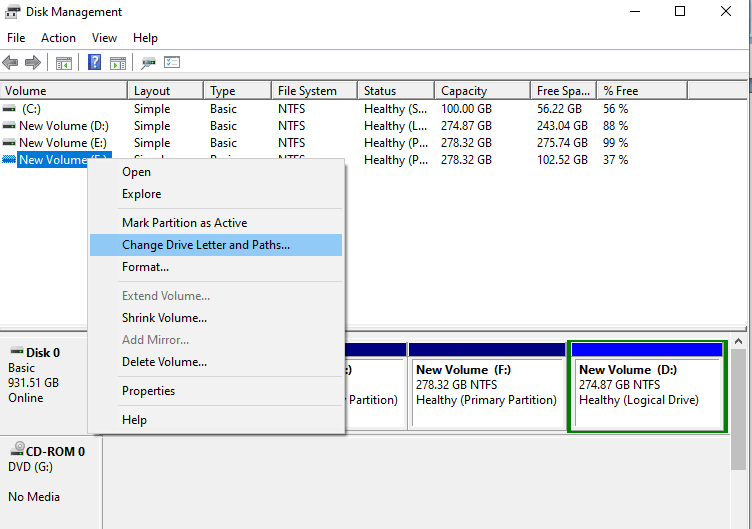The height and width of the screenshot is (529, 752).
Task: Click the 99 % free cell
Action: pyautogui.click(x=615, y=142)
